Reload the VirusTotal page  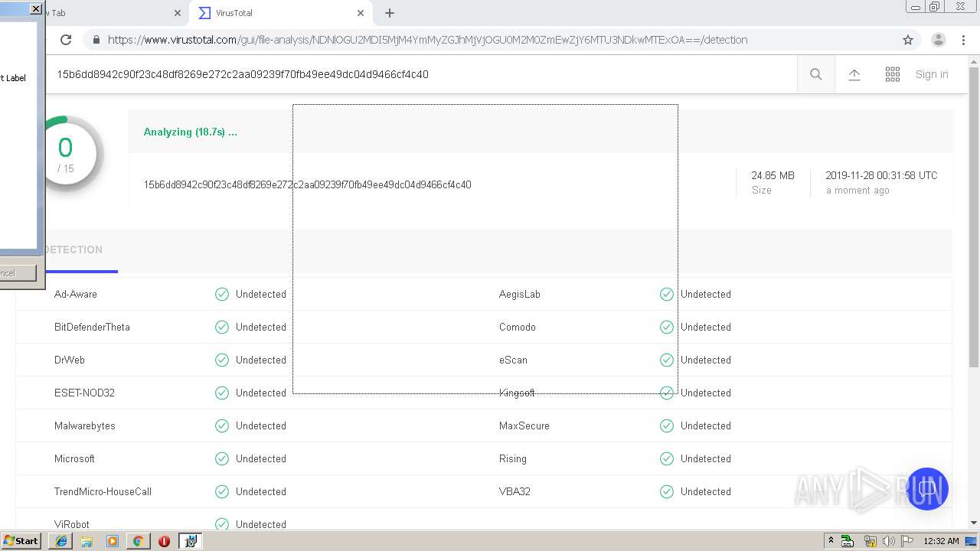(66, 40)
